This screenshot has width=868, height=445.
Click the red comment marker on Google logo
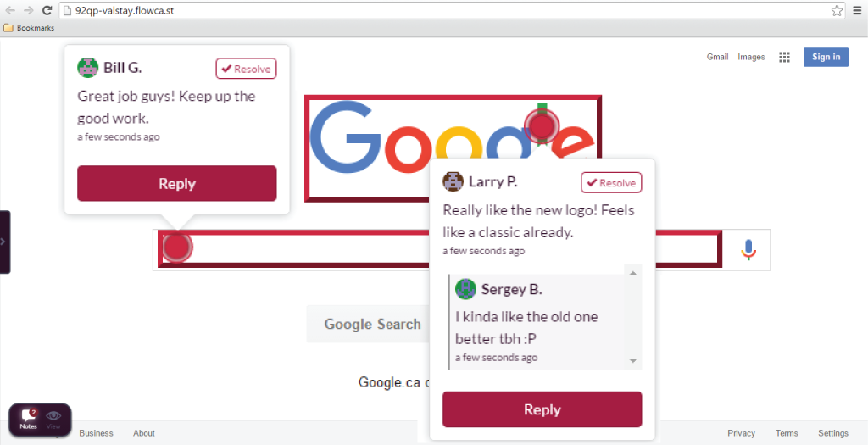(542, 125)
